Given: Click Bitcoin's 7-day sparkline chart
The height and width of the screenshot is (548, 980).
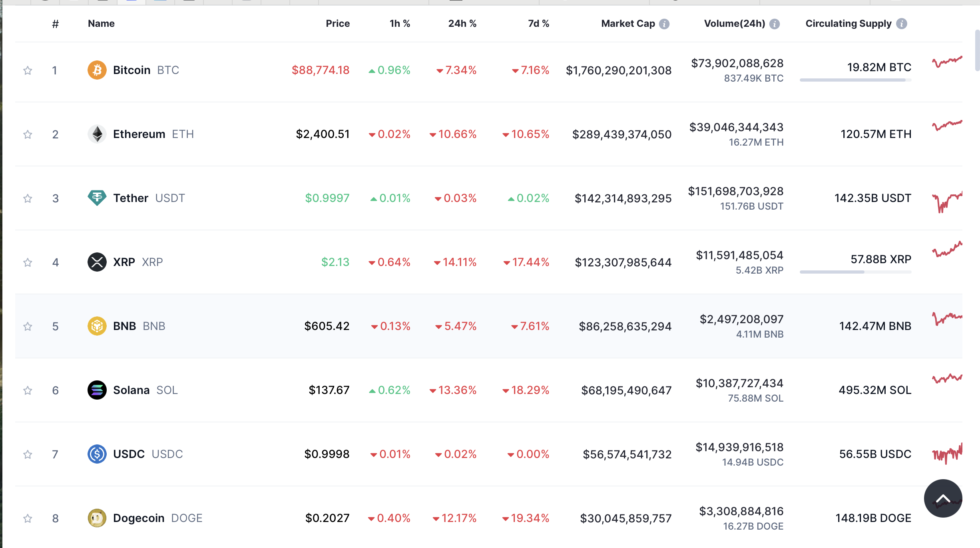Looking at the screenshot, I should [947, 62].
